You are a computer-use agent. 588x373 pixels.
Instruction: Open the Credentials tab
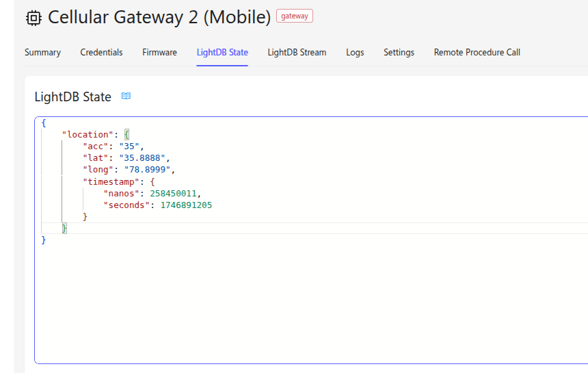coord(101,53)
